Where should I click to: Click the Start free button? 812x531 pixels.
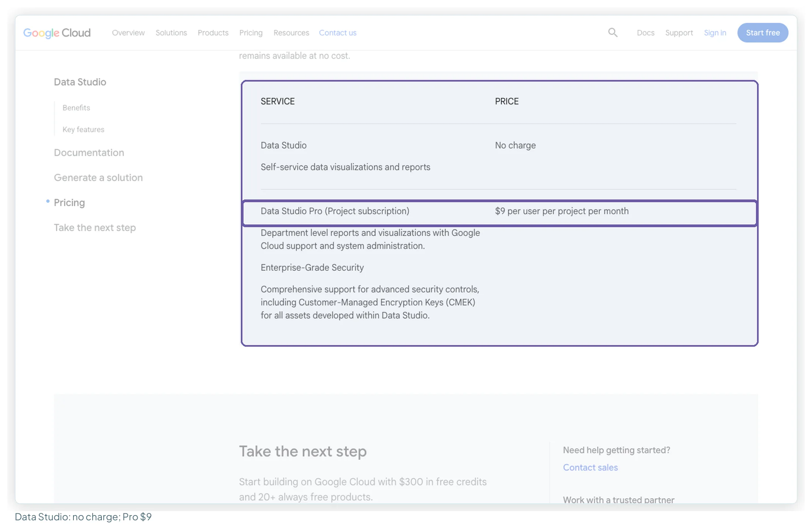click(x=763, y=33)
